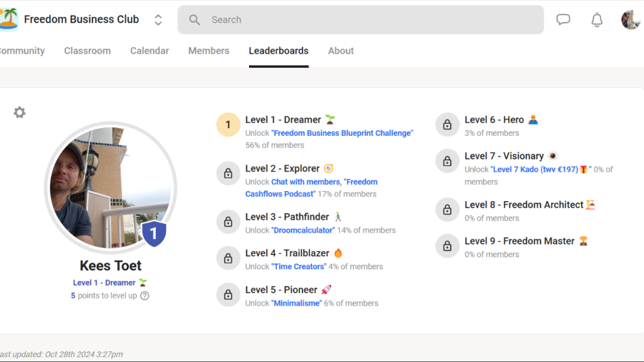Open the Freedom Cashflows Podcast link
644x362 pixels.
(311, 188)
